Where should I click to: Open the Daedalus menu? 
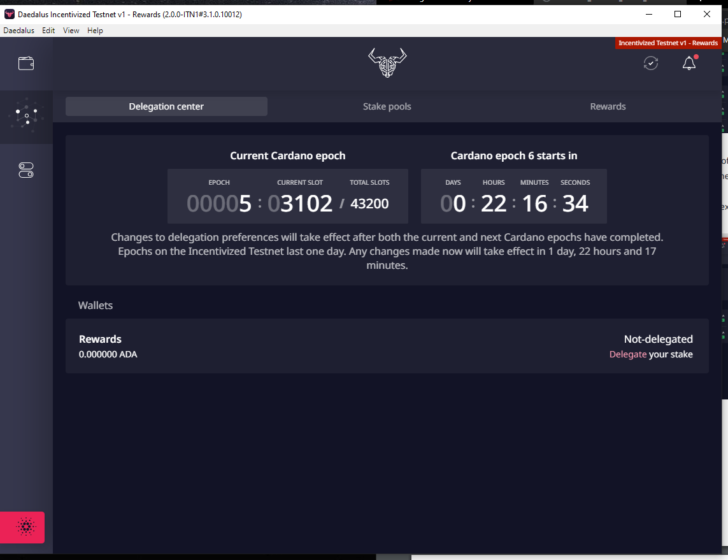coord(18,31)
